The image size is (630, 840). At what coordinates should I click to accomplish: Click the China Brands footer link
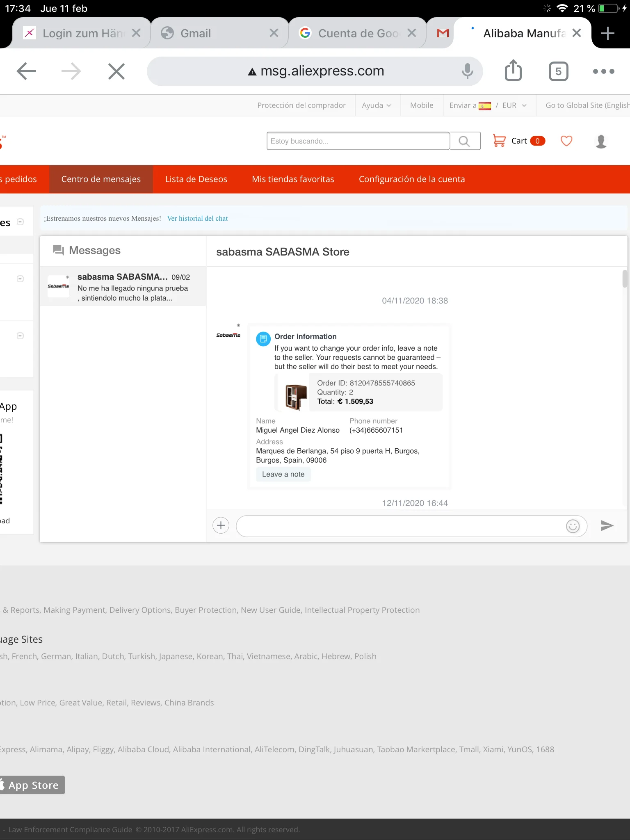189,703
